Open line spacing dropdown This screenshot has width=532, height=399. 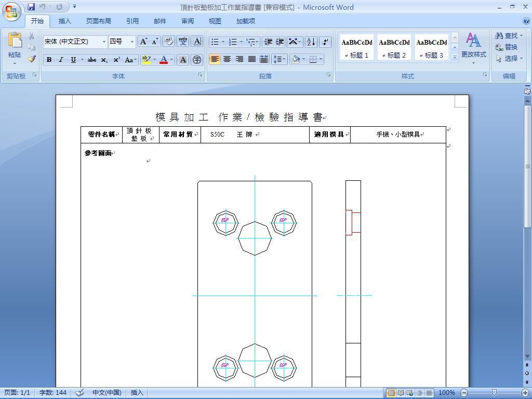point(280,59)
